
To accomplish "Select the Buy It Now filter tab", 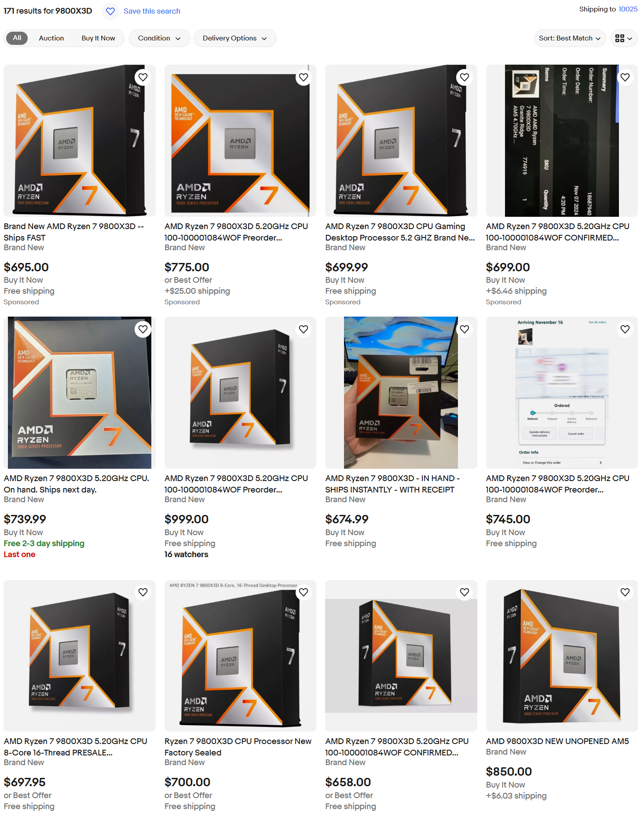I will [x=98, y=38].
